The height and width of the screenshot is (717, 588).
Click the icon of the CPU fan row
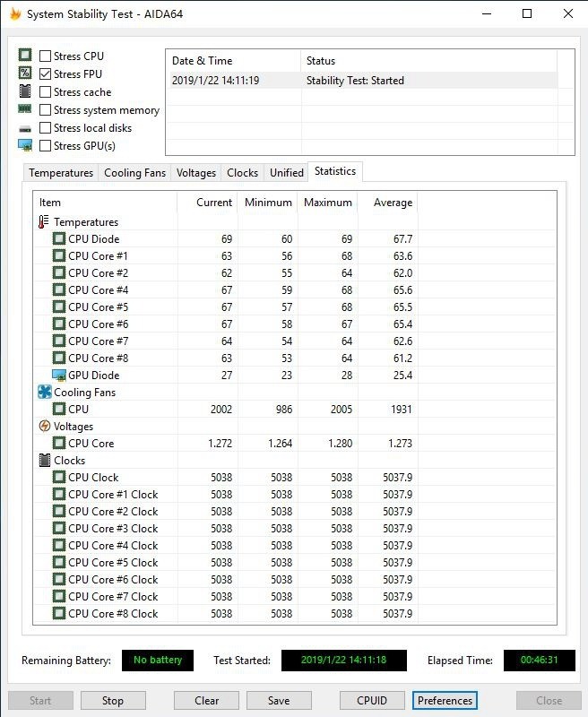pos(59,409)
